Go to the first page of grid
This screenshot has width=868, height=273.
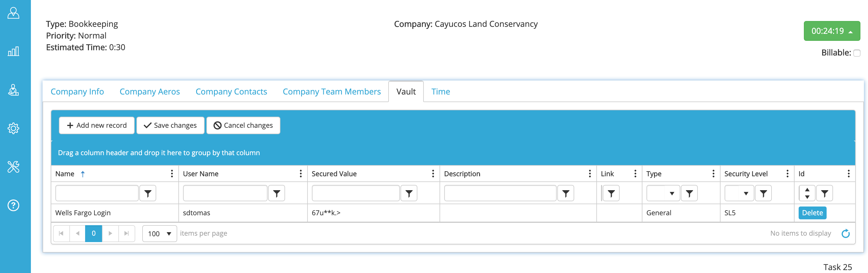[x=61, y=233]
